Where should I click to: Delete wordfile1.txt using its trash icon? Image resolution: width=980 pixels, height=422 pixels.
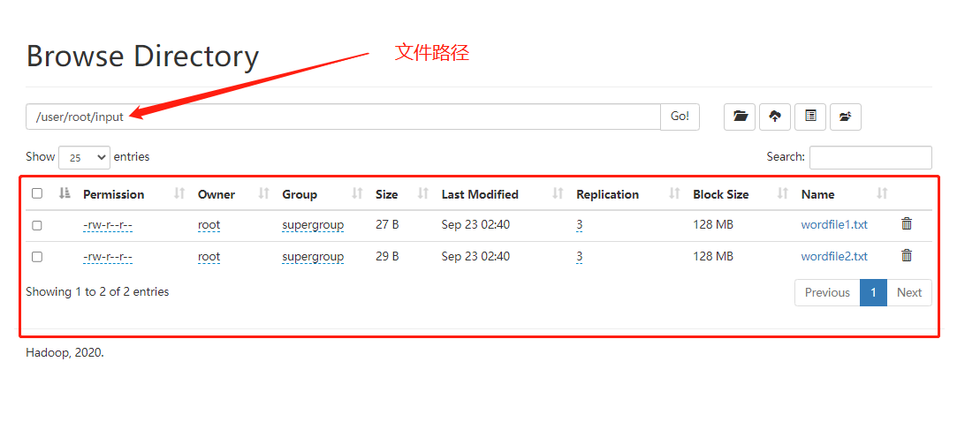(x=906, y=224)
